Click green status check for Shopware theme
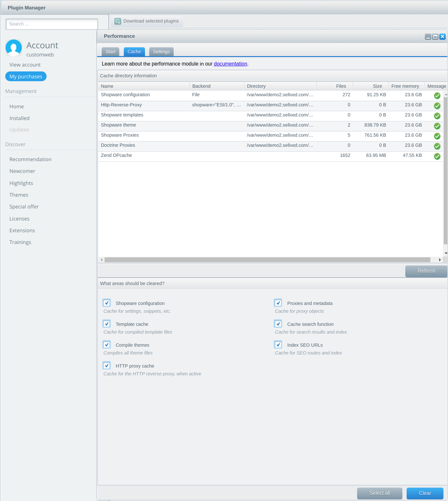The image size is (448, 501). click(437, 126)
